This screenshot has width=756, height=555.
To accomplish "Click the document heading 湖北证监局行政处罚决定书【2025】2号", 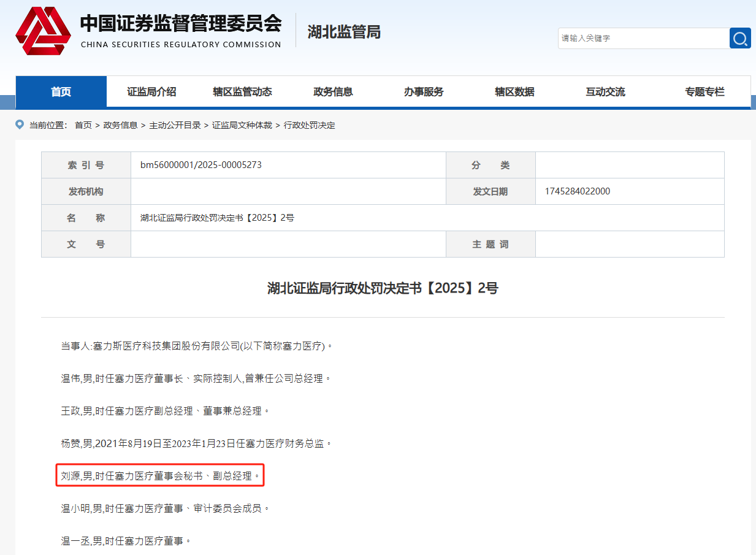I will pos(383,288).
